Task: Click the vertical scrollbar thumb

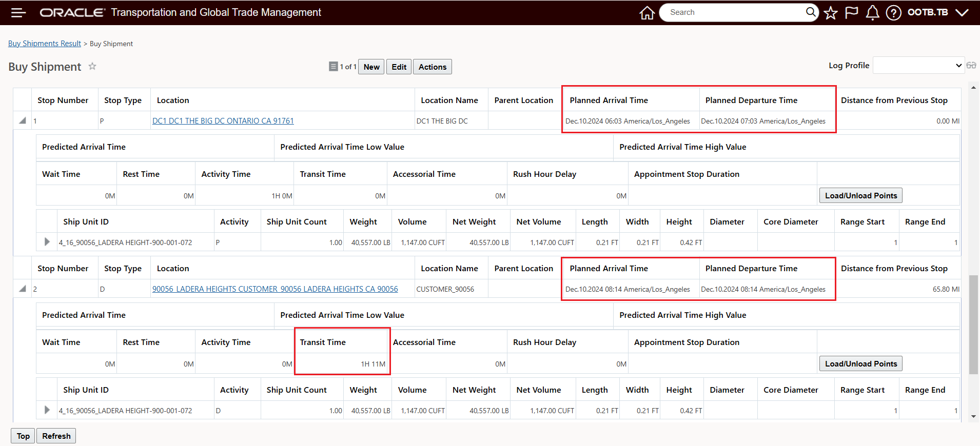Action: pyautogui.click(x=973, y=325)
